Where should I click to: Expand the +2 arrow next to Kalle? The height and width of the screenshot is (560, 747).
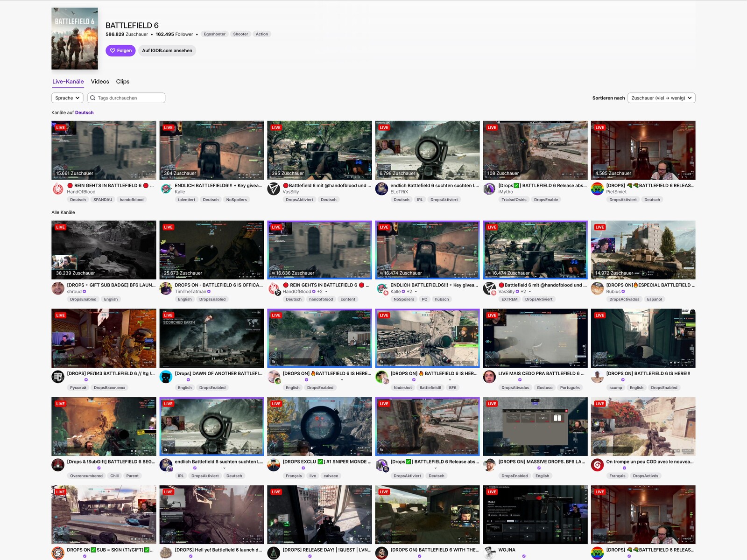tap(416, 292)
